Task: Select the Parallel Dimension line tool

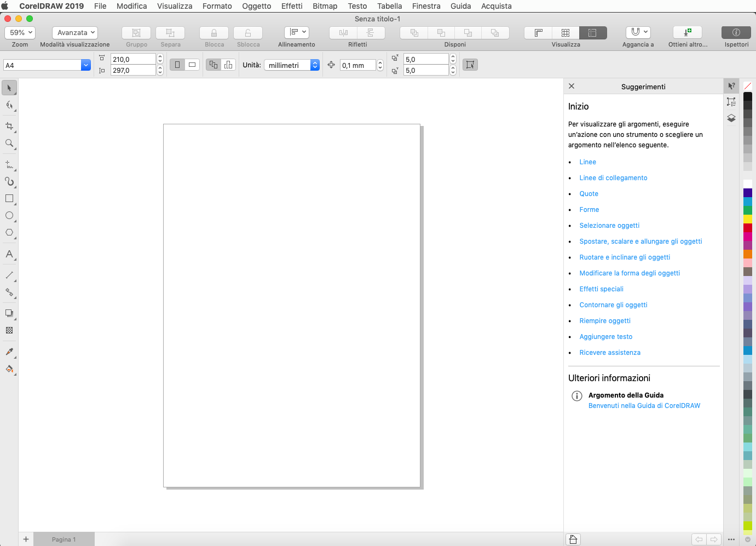Action: (9, 275)
